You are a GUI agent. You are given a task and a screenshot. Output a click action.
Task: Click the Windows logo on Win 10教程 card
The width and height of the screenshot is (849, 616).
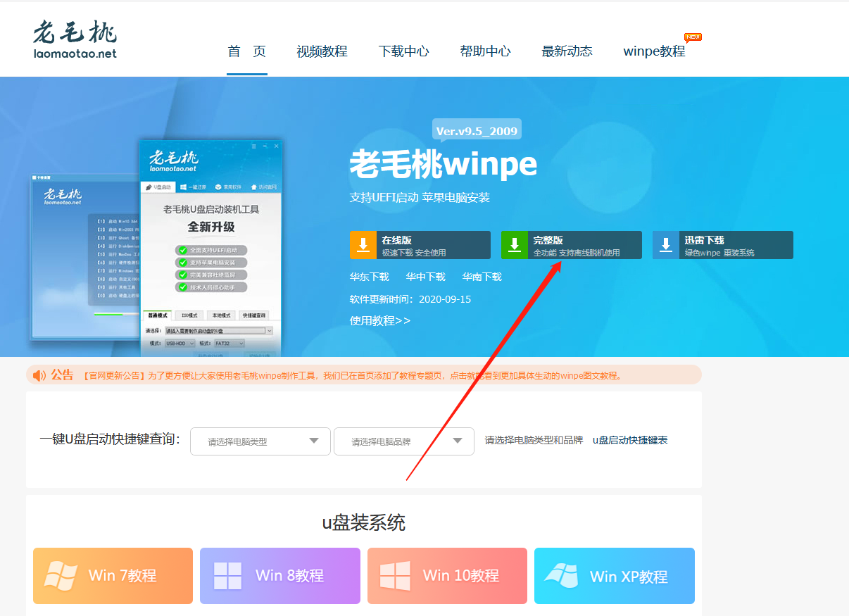point(395,575)
